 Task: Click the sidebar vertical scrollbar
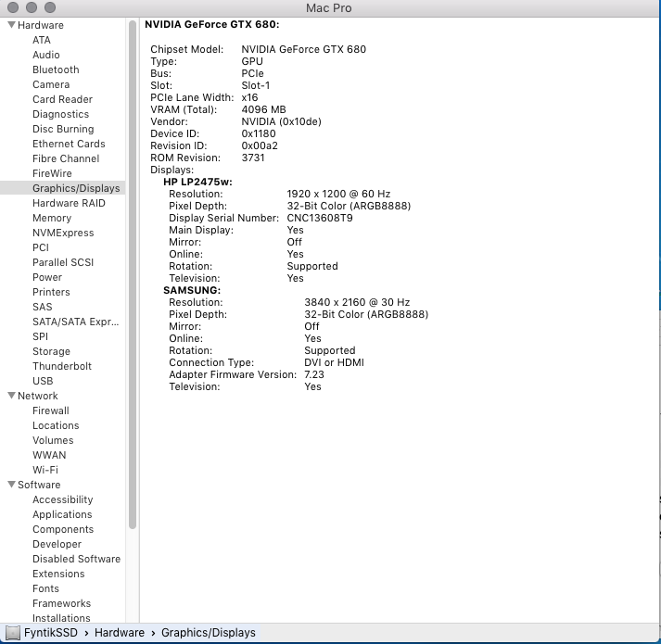[133, 274]
